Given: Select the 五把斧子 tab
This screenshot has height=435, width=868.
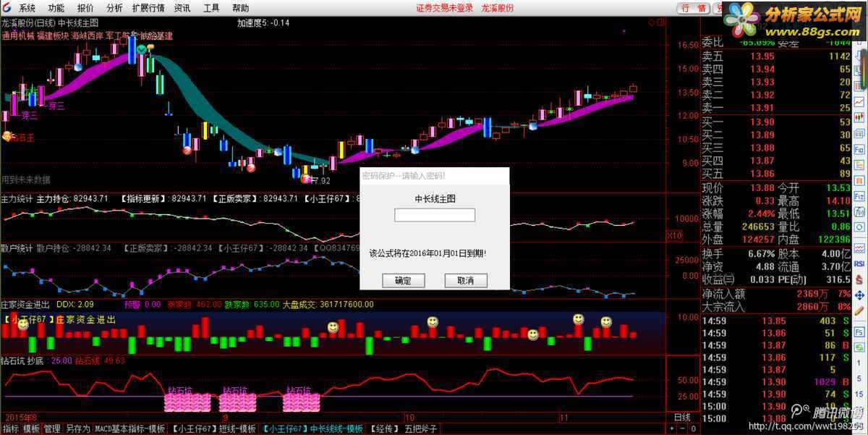Looking at the screenshot, I should (421, 428).
